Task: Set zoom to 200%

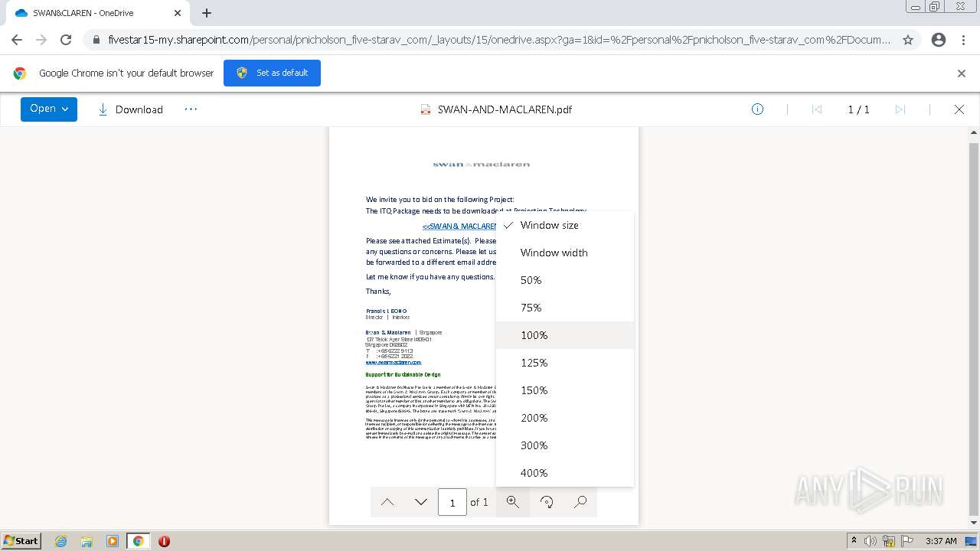Action: pyautogui.click(x=565, y=418)
